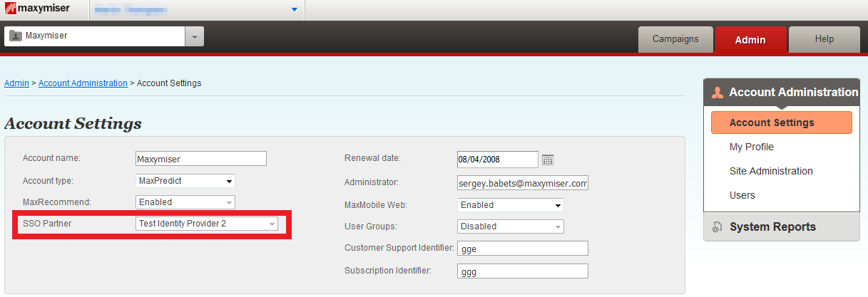The height and width of the screenshot is (297, 868).
Task: Click the Account Administration sidebar header
Action: pyautogui.click(x=782, y=93)
